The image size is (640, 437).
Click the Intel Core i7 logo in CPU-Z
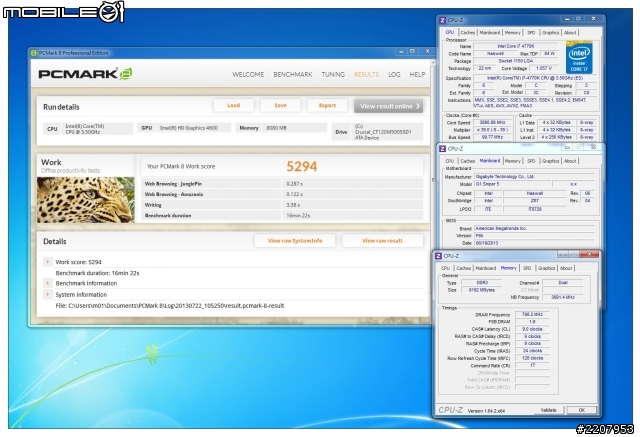point(579,58)
